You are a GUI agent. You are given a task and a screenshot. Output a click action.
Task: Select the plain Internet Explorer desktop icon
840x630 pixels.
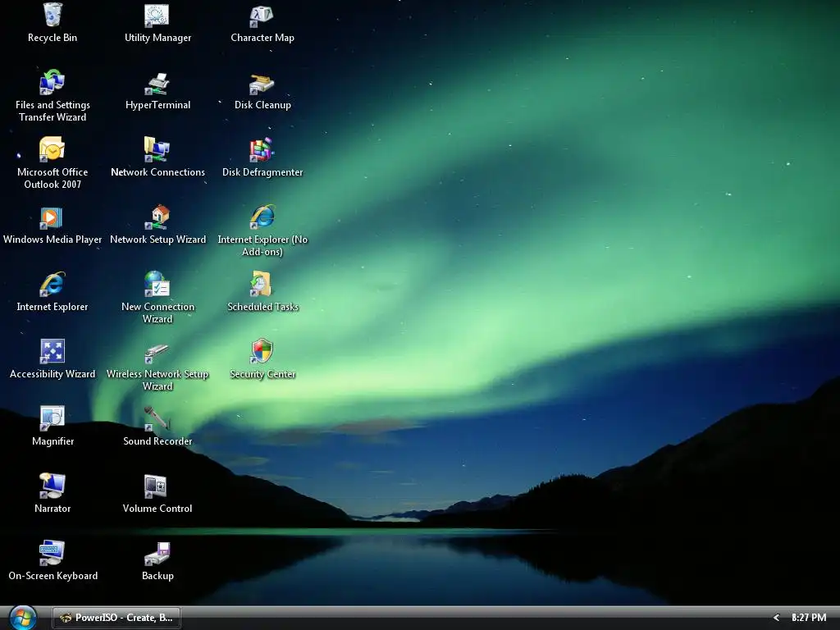tap(52, 284)
